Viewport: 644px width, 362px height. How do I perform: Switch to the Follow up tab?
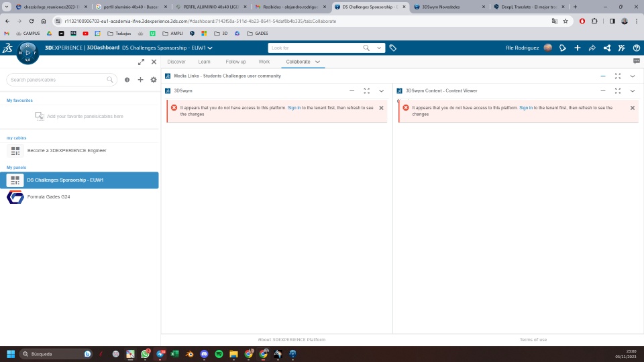point(235,62)
